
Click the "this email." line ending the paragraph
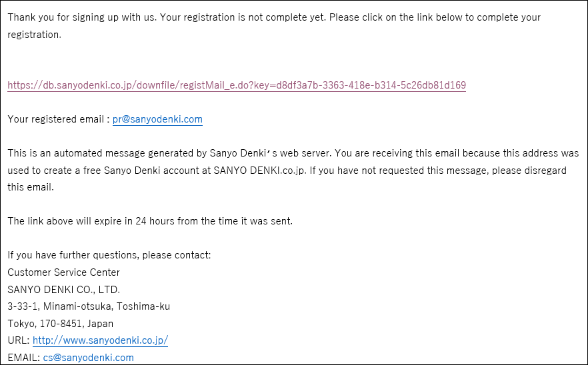point(31,187)
